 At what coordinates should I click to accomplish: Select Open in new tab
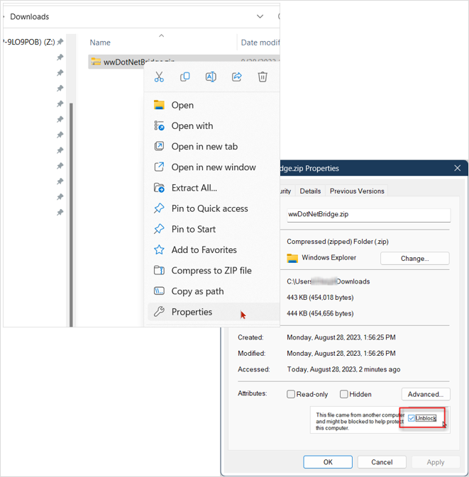click(213, 147)
